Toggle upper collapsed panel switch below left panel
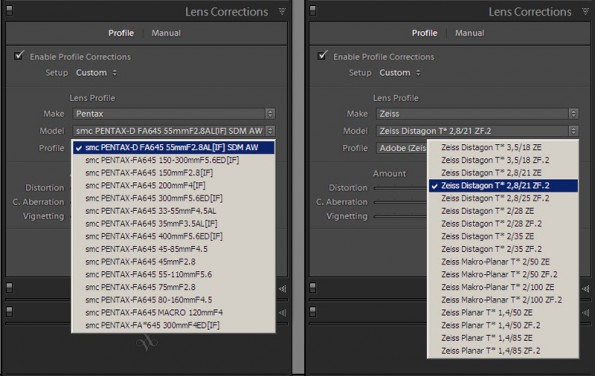 click(9, 288)
